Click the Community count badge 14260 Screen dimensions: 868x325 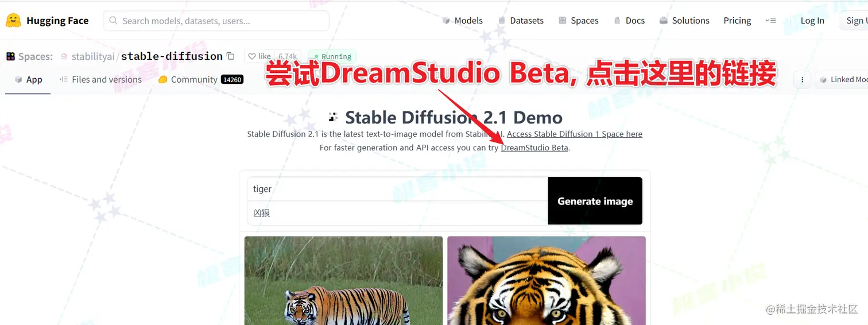coord(232,80)
